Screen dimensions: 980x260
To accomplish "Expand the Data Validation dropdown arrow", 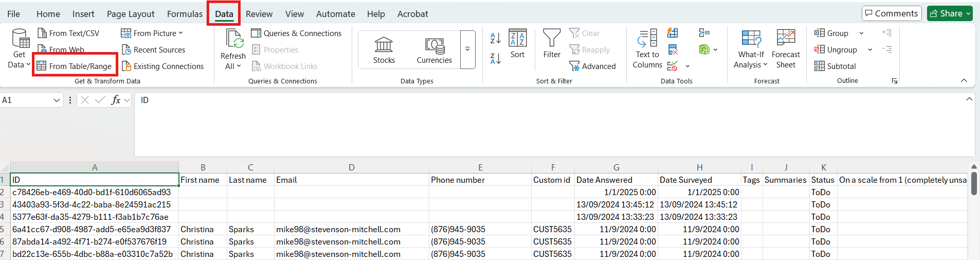I will point(687,66).
